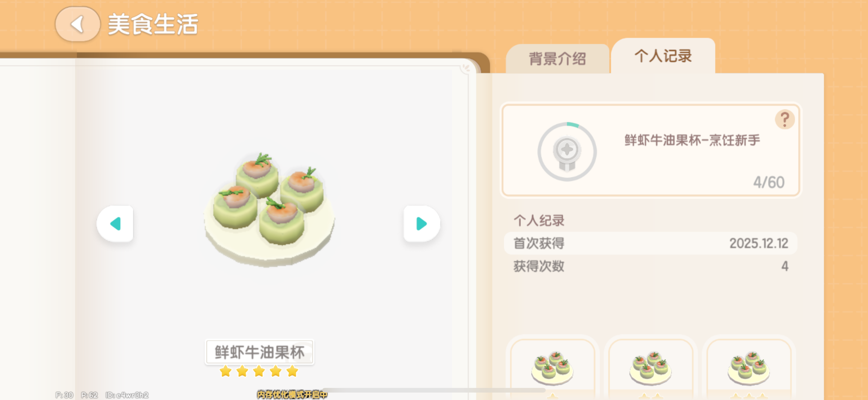Click the 获得次数 record row
Screen dimensions: 868x400
(650, 266)
